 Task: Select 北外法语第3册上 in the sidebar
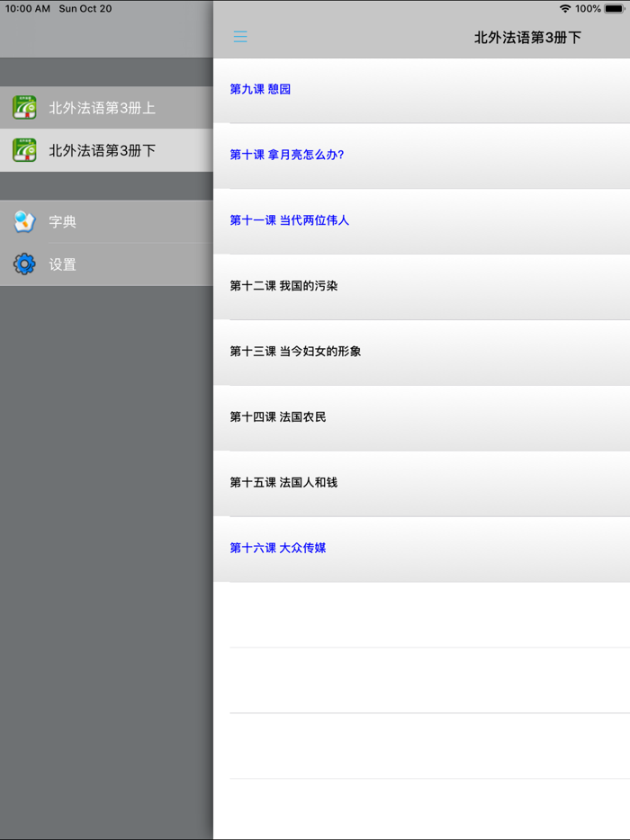point(102,108)
